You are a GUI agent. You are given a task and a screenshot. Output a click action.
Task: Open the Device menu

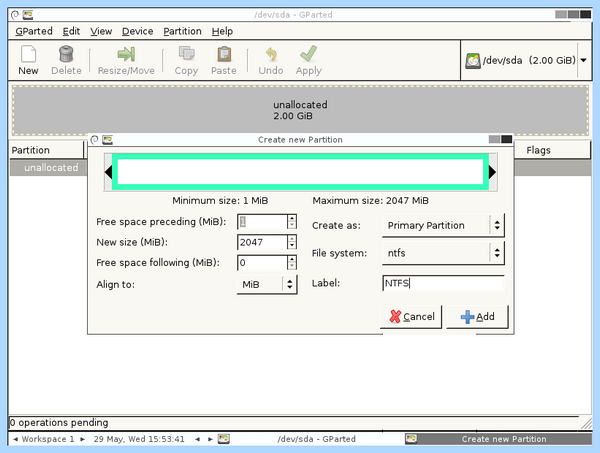click(137, 31)
